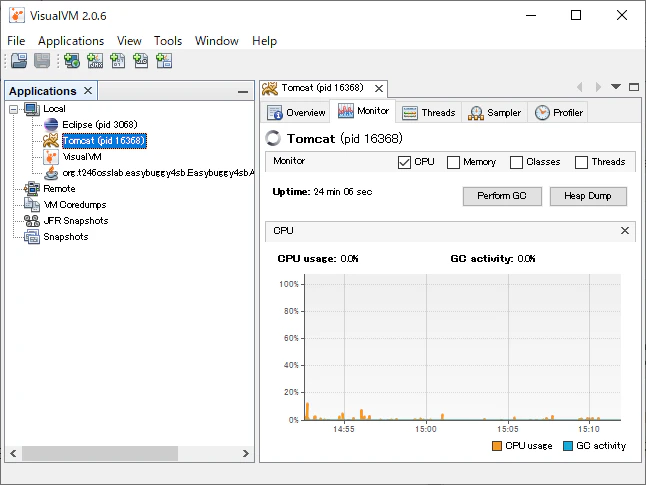Enable the Classes monitor checkbox

click(x=516, y=162)
